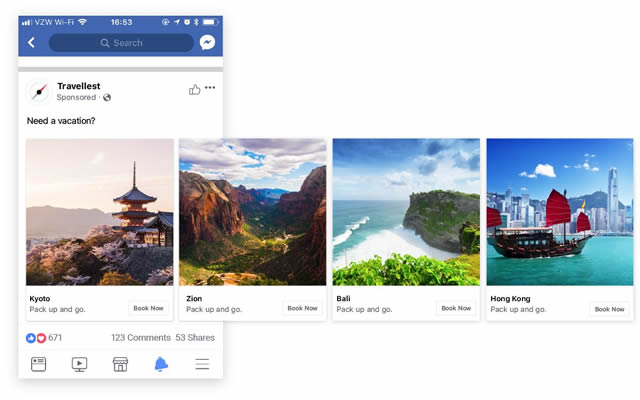Open the 53 Shares link
Screen dimensions: 640x400
click(195, 338)
